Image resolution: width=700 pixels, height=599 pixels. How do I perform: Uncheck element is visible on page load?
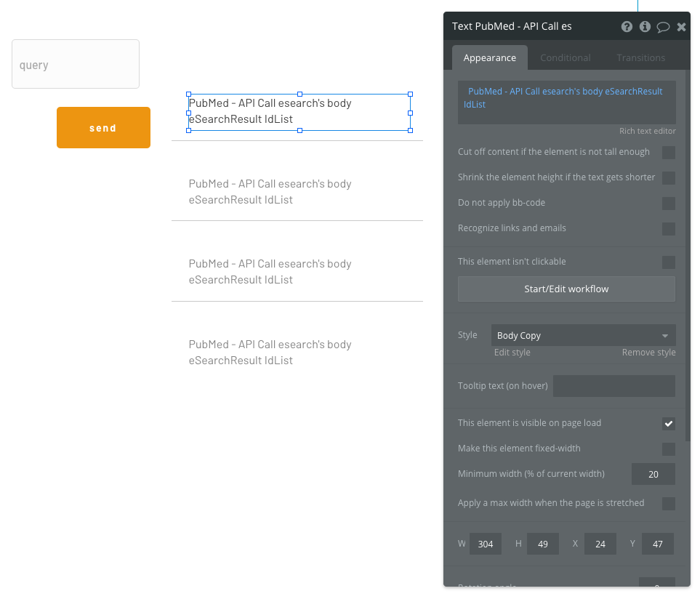coord(668,424)
